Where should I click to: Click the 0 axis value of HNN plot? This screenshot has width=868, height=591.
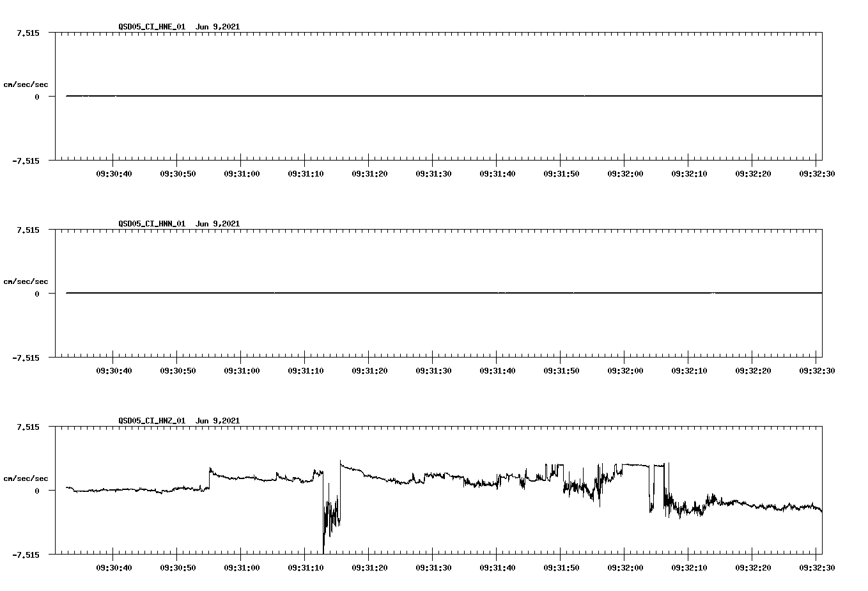pyautogui.click(x=37, y=294)
